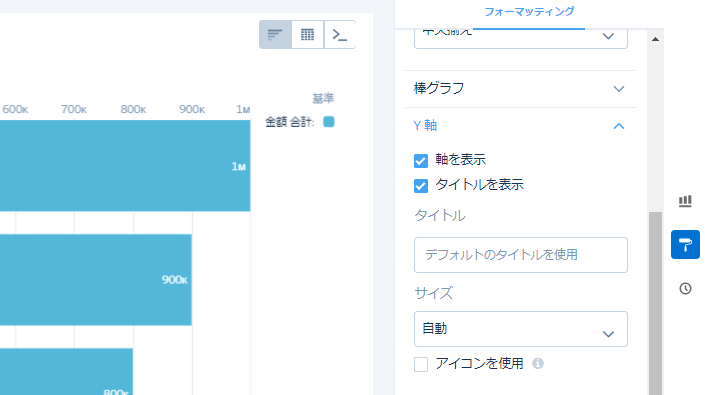Image resolution: width=705 pixels, height=395 pixels.
Task: Click the 金額 合計 legend color swatch
Action: point(329,122)
